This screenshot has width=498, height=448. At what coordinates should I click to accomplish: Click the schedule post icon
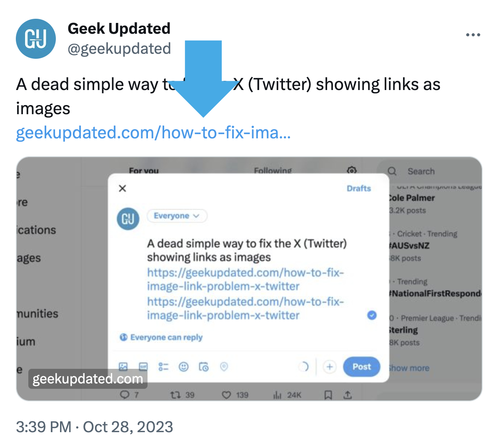[203, 367]
